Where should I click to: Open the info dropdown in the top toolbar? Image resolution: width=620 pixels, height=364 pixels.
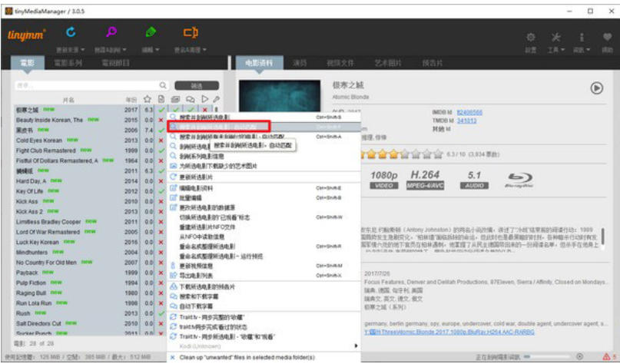coord(582,50)
